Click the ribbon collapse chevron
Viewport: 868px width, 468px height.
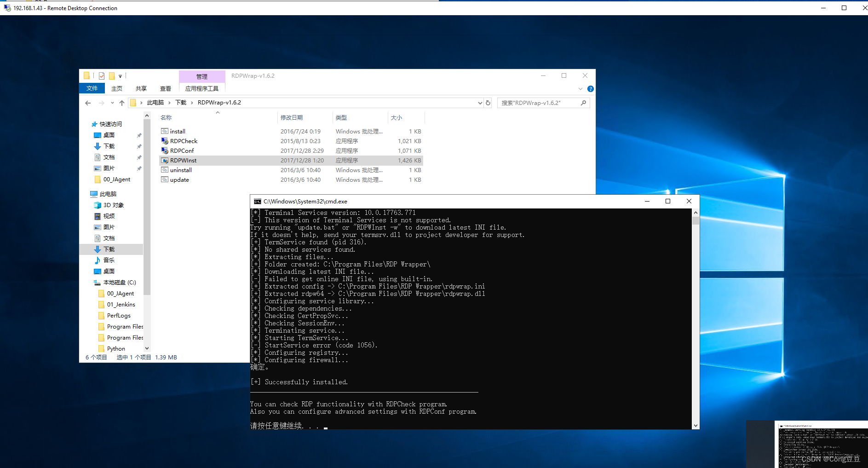[x=581, y=88]
